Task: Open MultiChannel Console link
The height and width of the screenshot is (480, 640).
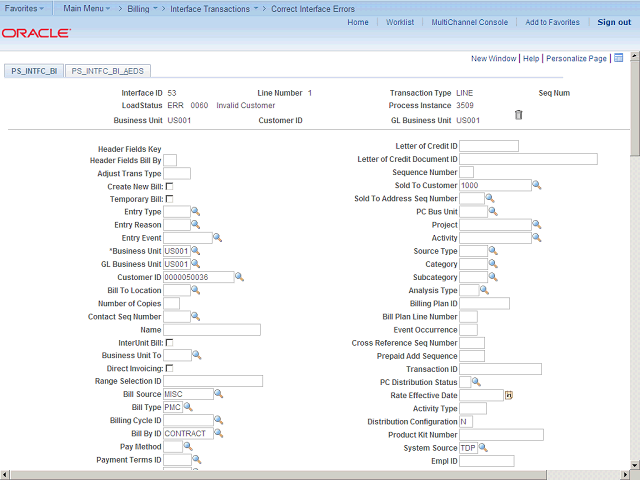Action: point(470,22)
